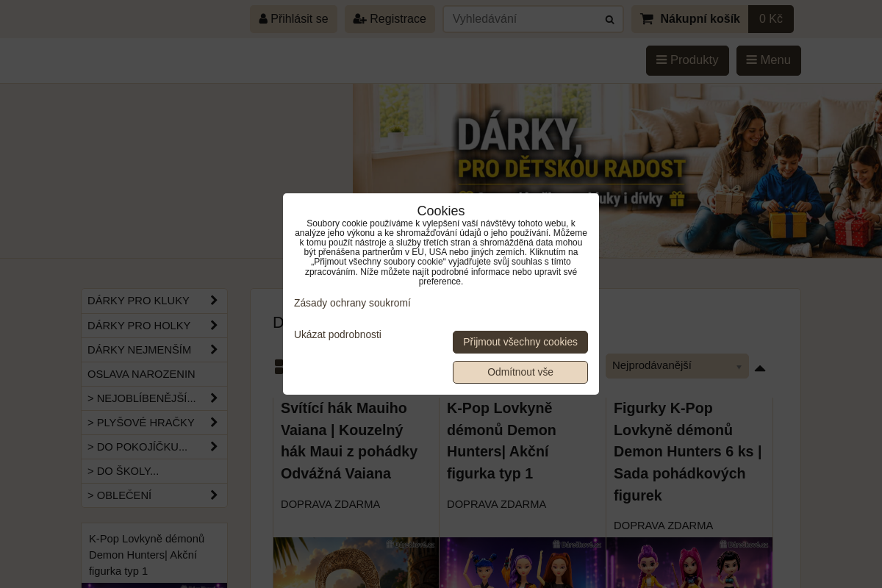Open sidebar K-Pop Lovkyně démonů figurka link

[146, 554]
